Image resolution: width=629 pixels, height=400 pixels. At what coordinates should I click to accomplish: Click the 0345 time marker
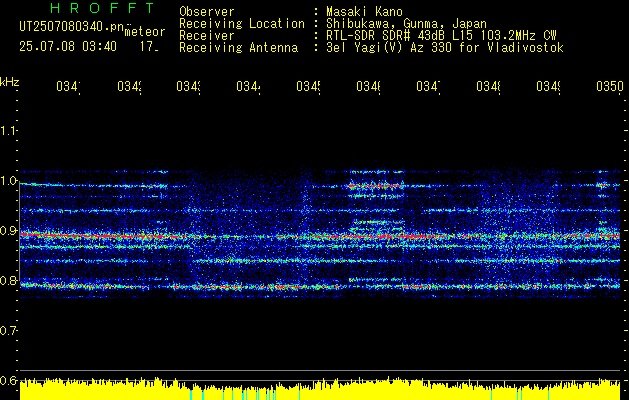[x=308, y=86]
